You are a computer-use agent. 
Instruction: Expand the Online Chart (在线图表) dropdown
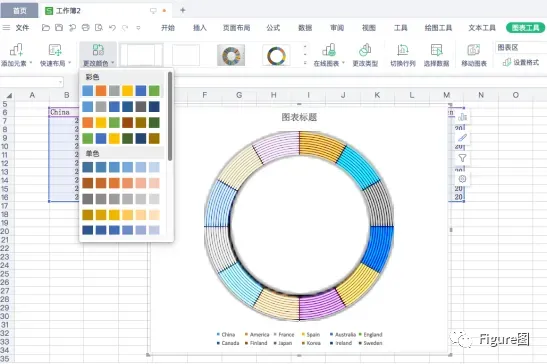point(329,55)
